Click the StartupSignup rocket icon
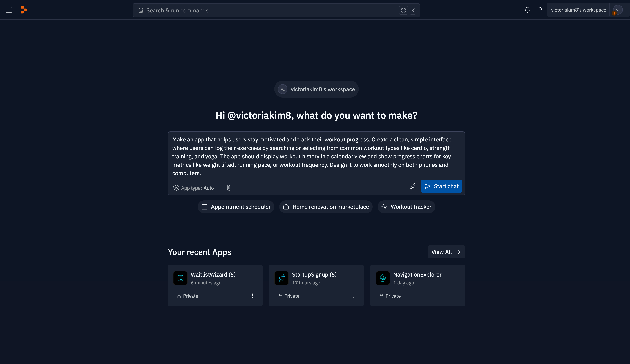Image resolution: width=630 pixels, height=364 pixels. pos(282,278)
